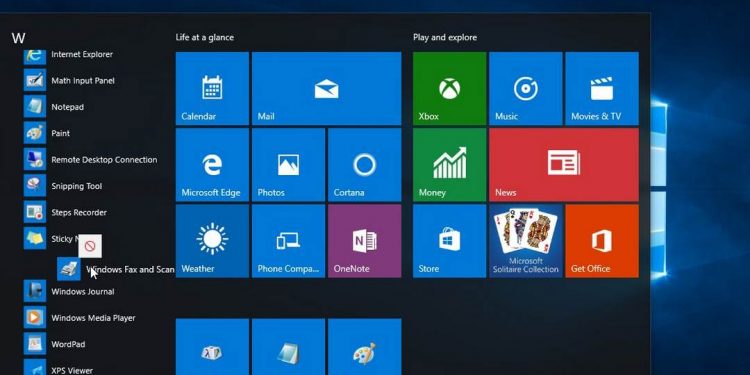
Task: Click the 'Paint' text label in list
Action: [61, 133]
